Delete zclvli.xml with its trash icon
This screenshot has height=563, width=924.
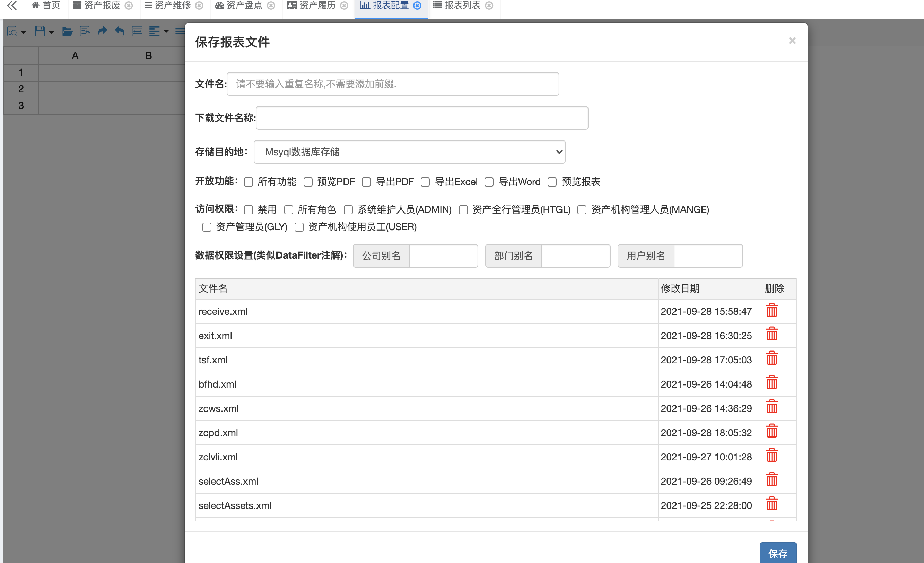[x=772, y=455]
